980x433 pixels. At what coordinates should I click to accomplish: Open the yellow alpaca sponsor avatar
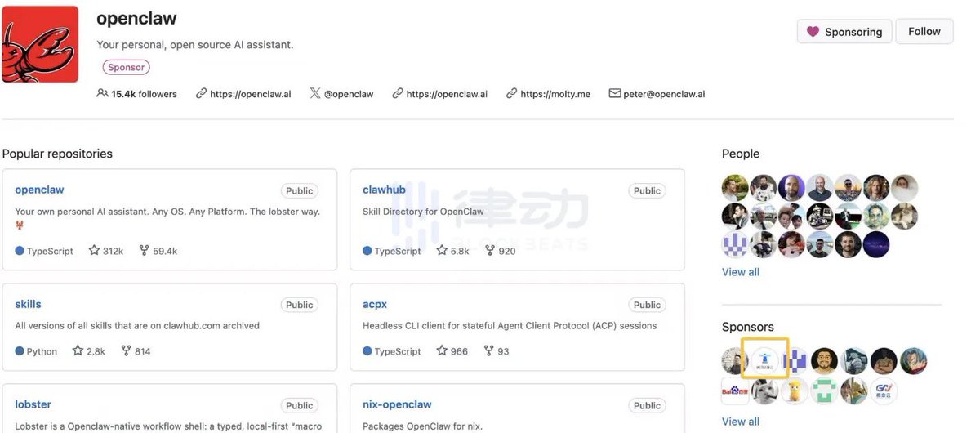[x=794, y=391]
